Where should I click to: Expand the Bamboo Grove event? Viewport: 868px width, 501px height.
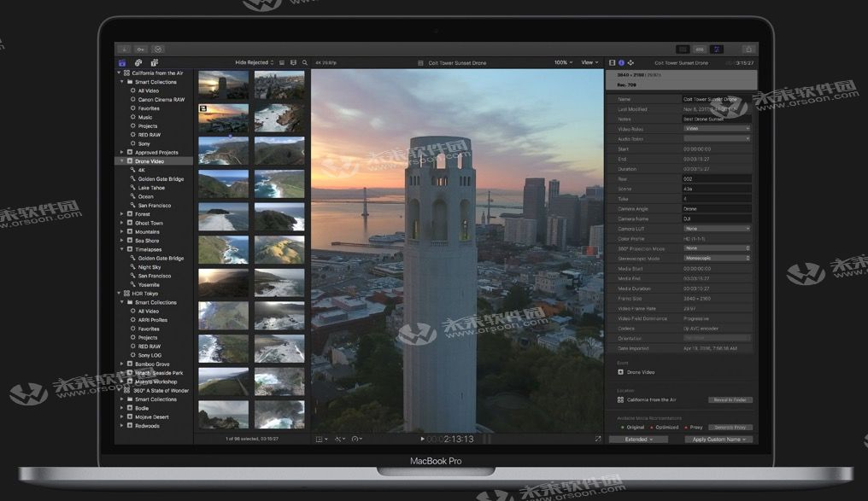pyautogui.click(x=122, y=364)
